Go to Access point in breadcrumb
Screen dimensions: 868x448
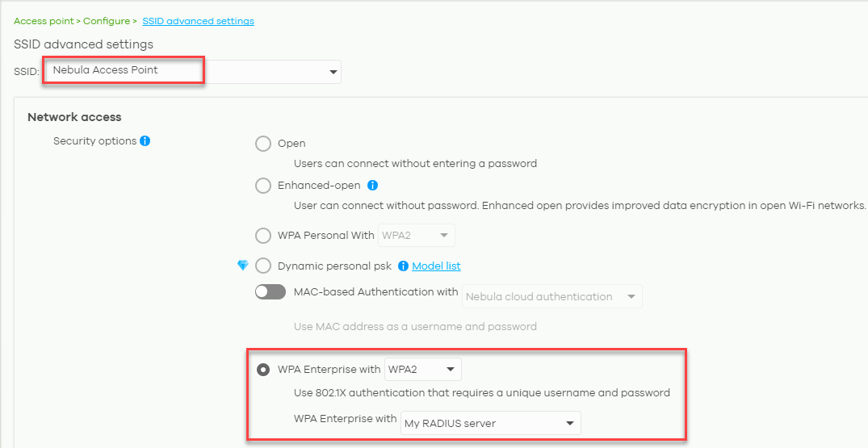(x=44, y=21)
